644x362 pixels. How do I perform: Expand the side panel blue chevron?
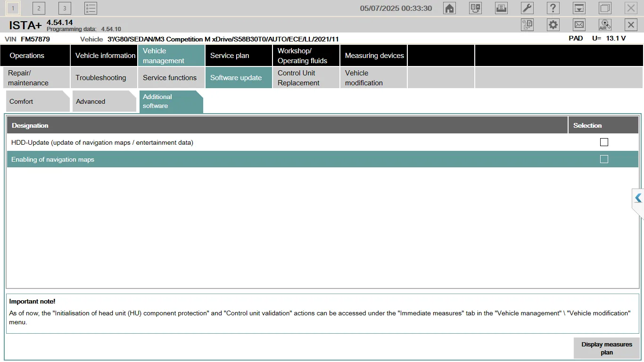coord(638,198)
